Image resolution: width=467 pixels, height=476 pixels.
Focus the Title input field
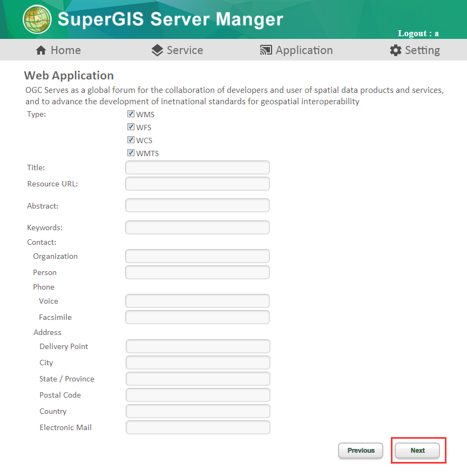coord(198,167)
